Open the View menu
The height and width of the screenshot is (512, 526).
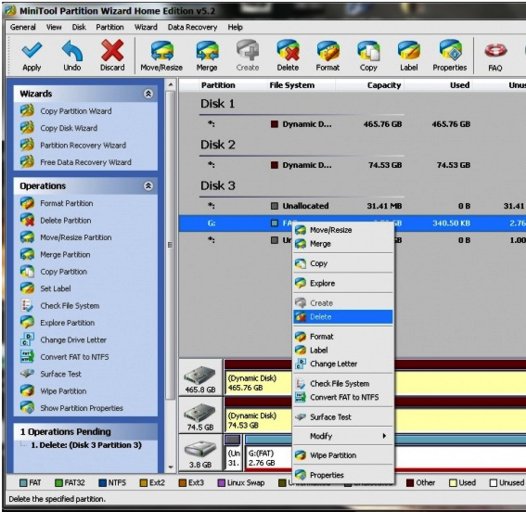54,27
